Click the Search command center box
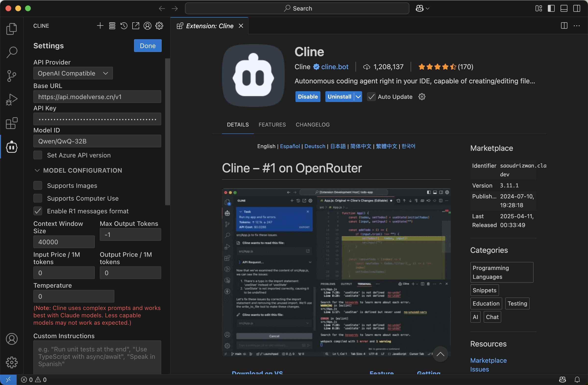 click(297, 8)
